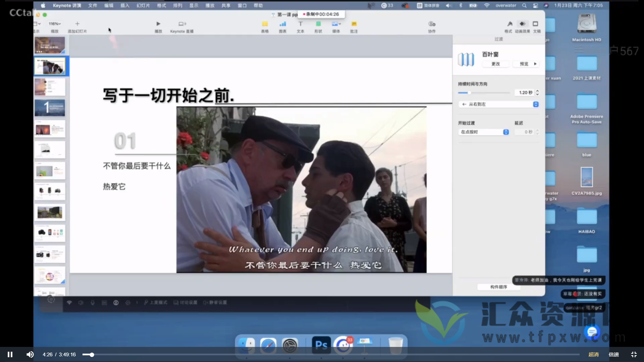Select the first slide thumbnail

pyautogui.click(x=50, y=45)
